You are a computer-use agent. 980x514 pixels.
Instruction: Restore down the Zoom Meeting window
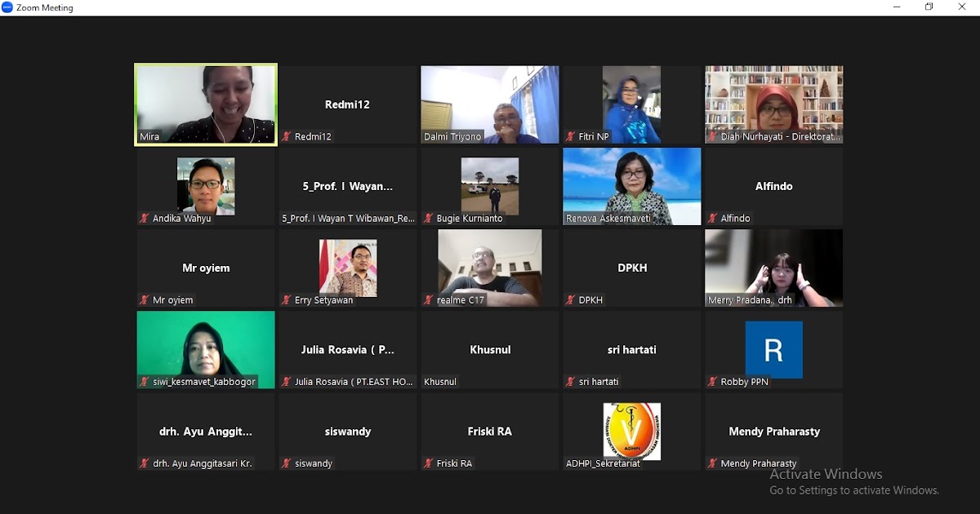pos(929,7)
